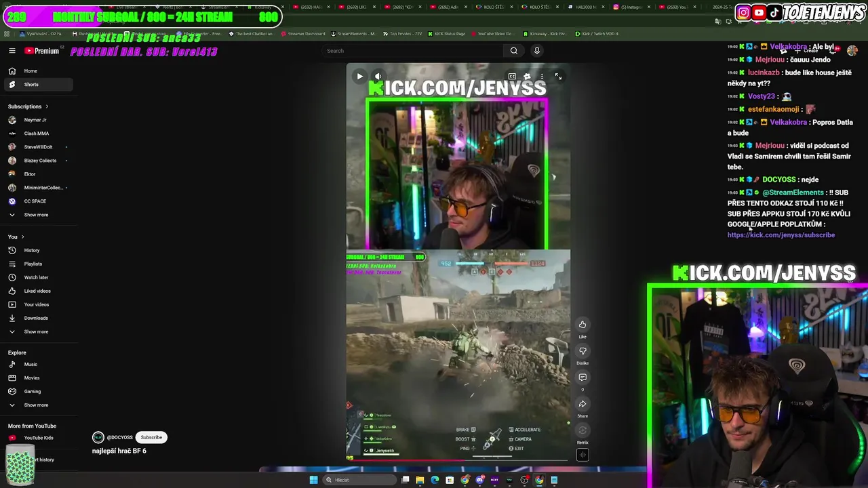Subscribe to @DOCYOSS channel

click(x=151, y=438)
